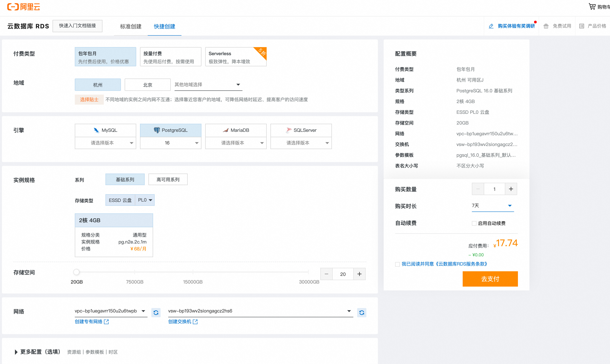
Task: Enable the 启用自动续费 checkbox
Action: [474, 223]
